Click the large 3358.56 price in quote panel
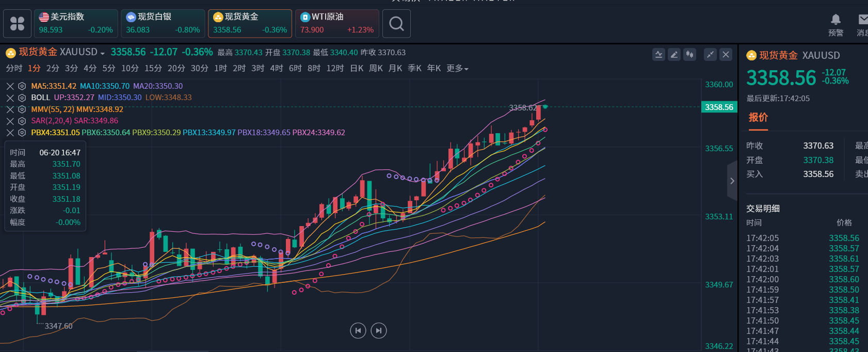868x352 pixels. tap(781, 78)
